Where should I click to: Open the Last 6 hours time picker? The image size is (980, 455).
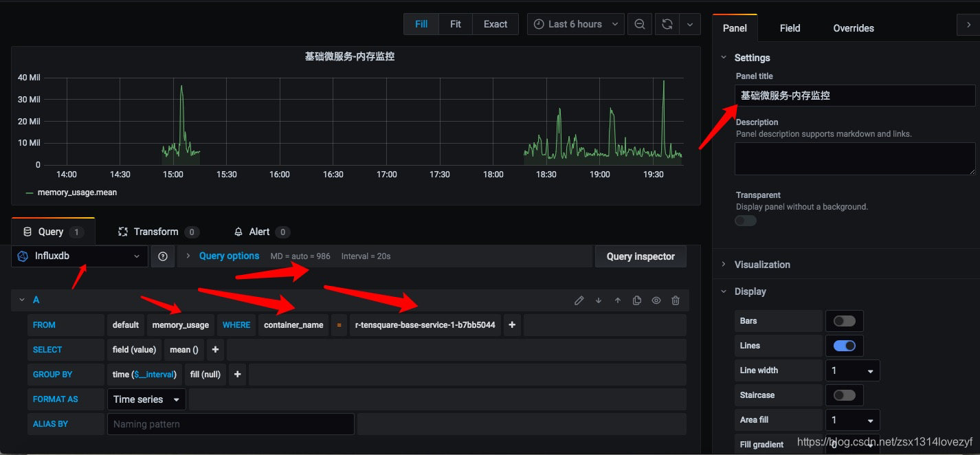tap(576, 24)
